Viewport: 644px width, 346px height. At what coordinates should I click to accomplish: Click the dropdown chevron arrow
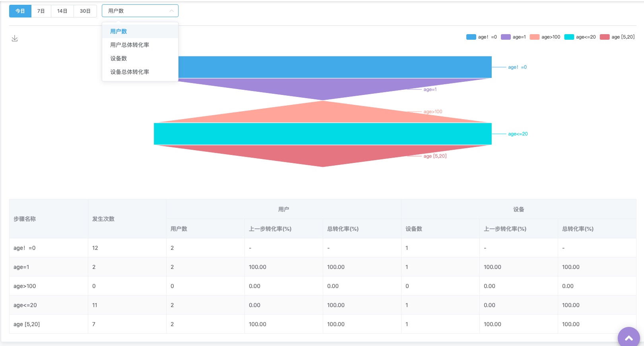click(x=172, y=11)
